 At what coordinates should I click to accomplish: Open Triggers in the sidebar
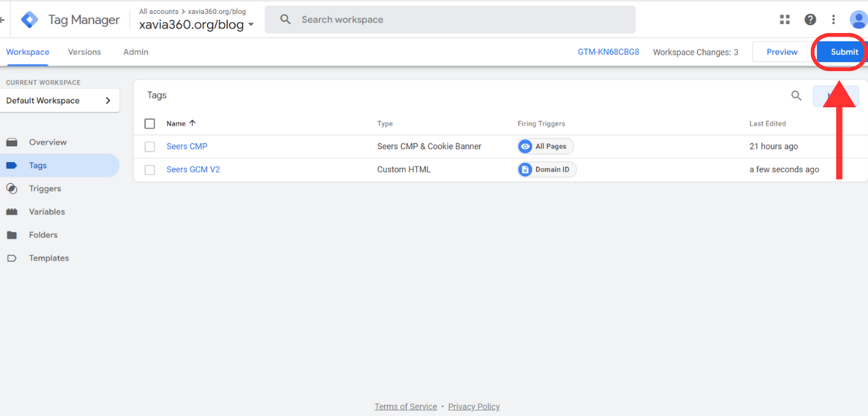(45, 189)
